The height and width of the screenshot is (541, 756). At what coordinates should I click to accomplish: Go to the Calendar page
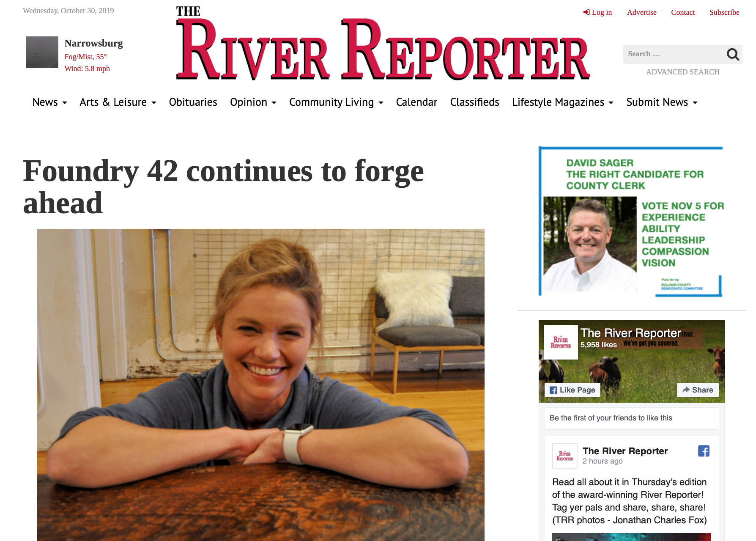(416, 102)
